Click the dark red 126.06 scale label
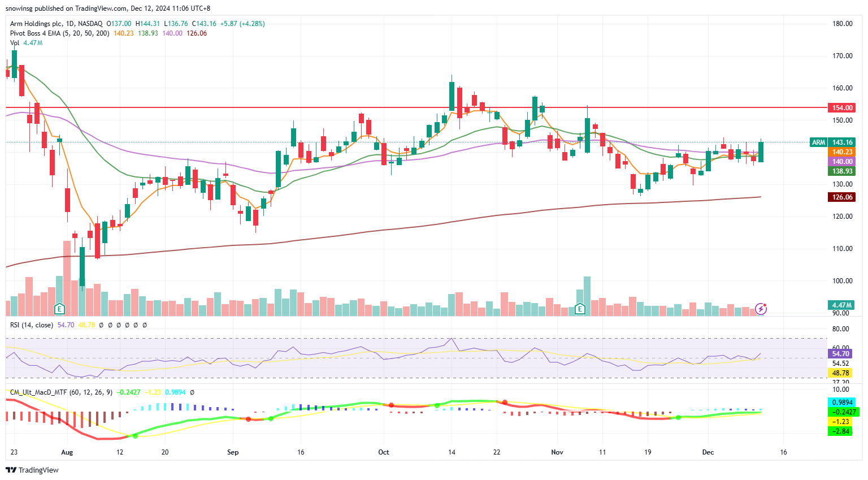The width and height of the screenshot is (868, 480). (x=842, y=197)
